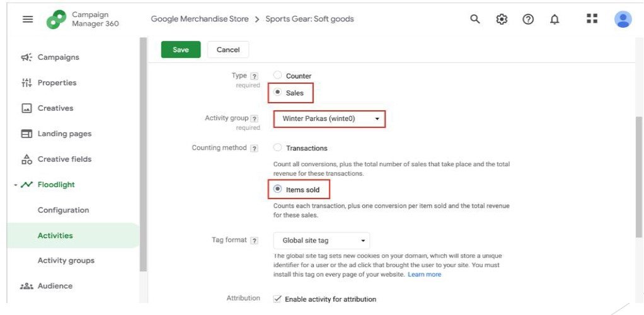Click the Floodlight chart icon
The image size is (644, 315).
(26, 185)
